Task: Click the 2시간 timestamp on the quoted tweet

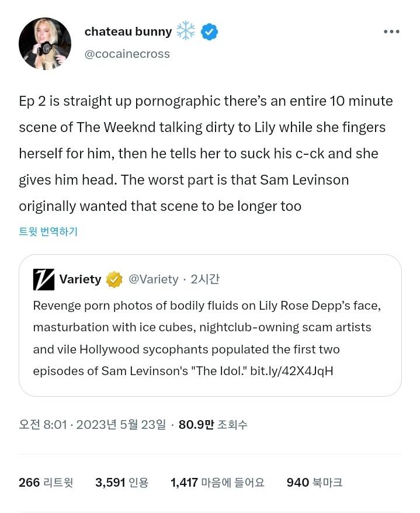Action: coord(205,279)
